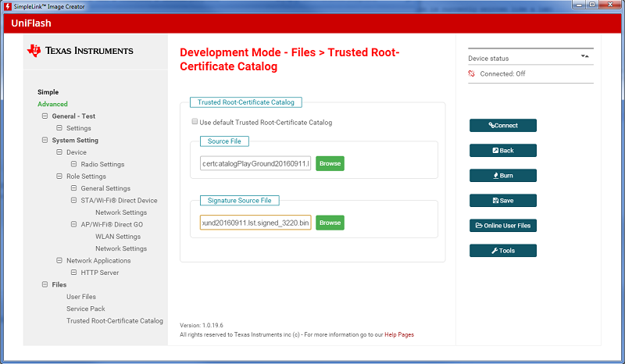Browse for the Source File
The width and height of the screenshot is (625, 364).
click(330, 163)
